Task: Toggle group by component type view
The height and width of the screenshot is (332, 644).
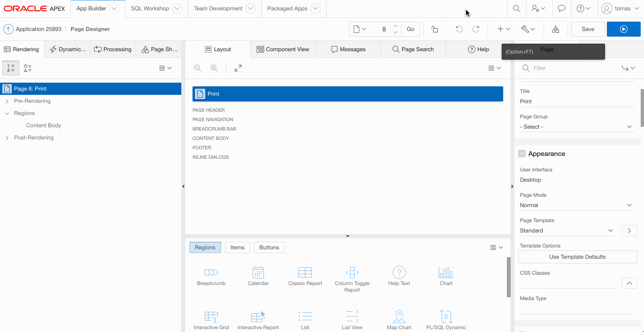Action: pos(28,68)
